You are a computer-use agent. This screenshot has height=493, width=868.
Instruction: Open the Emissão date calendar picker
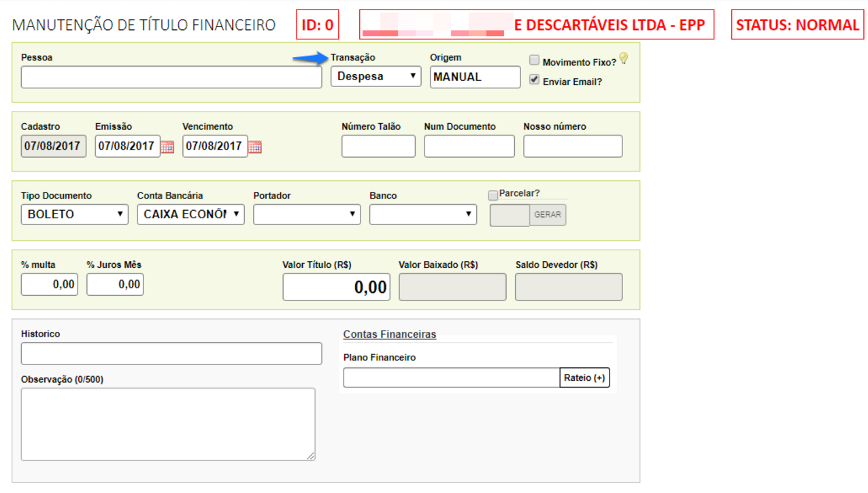[x=167, y=147]
